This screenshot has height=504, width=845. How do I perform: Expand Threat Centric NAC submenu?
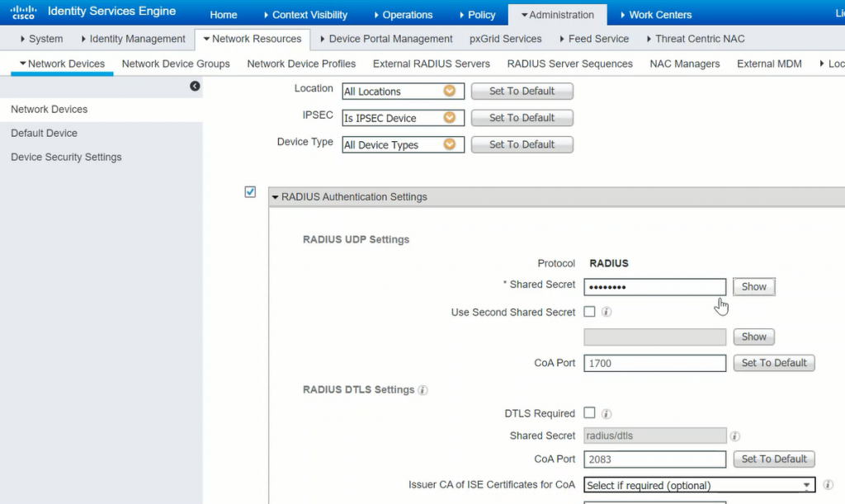click(695, 39)
